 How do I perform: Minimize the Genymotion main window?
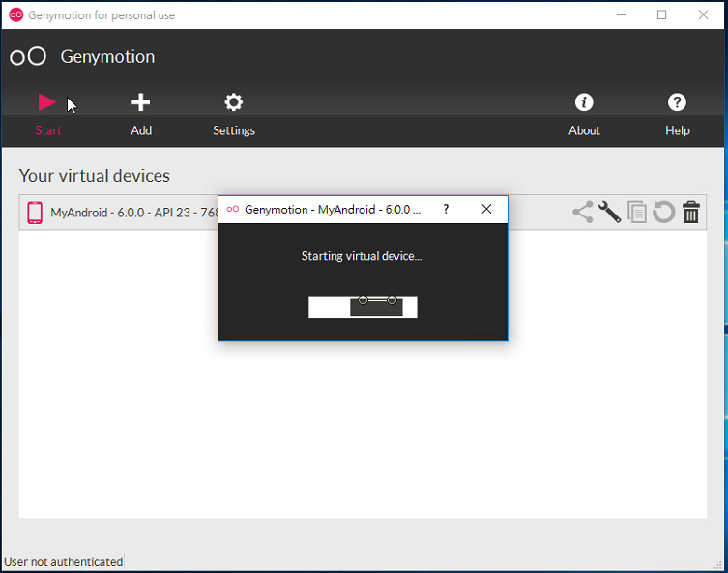pos(621,14)
